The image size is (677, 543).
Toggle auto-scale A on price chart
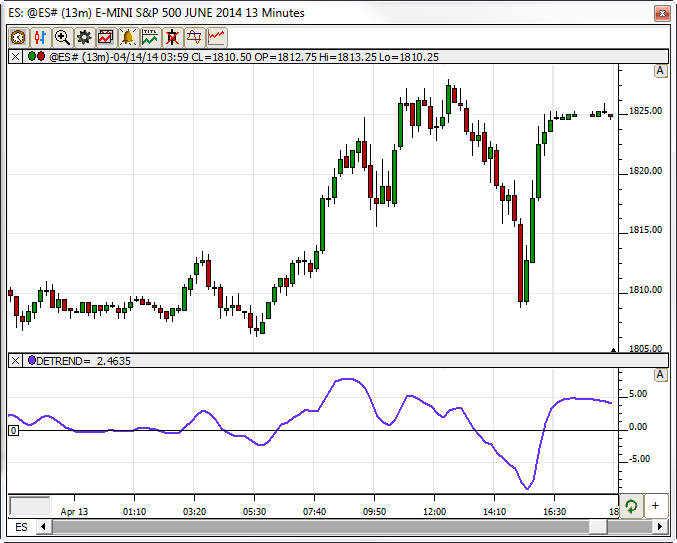point(660,71)
